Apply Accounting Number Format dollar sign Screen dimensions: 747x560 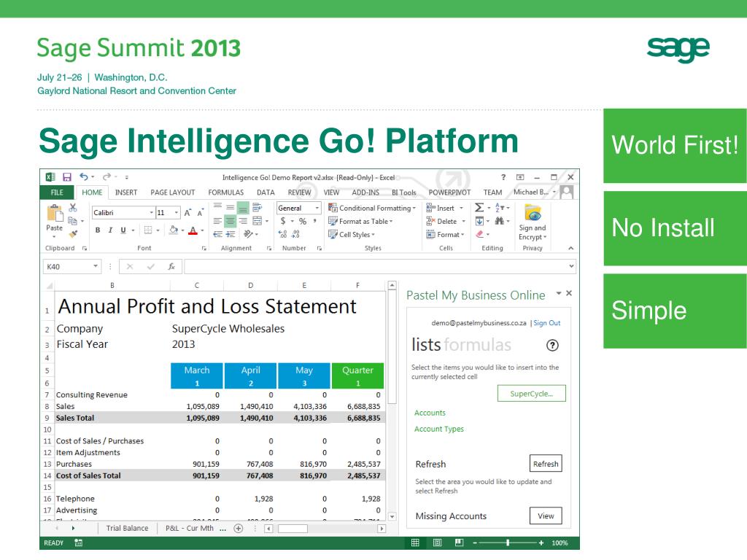[283, 221]
